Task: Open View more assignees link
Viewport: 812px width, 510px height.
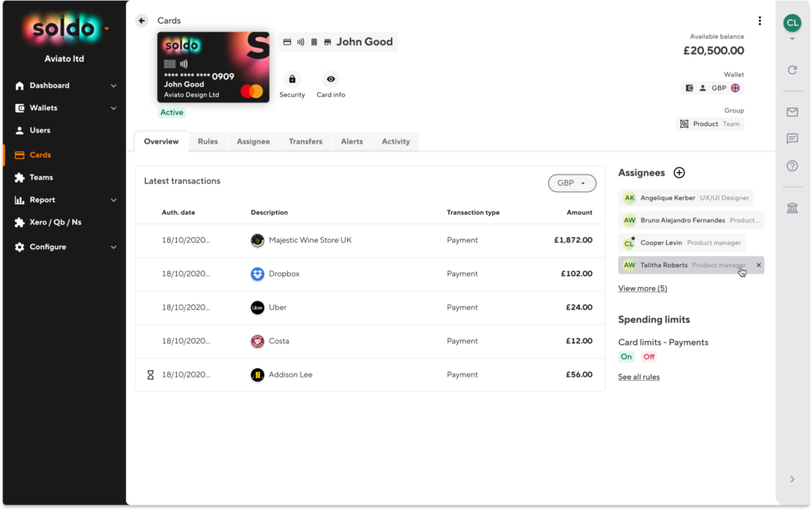Action: click(642, 288)
